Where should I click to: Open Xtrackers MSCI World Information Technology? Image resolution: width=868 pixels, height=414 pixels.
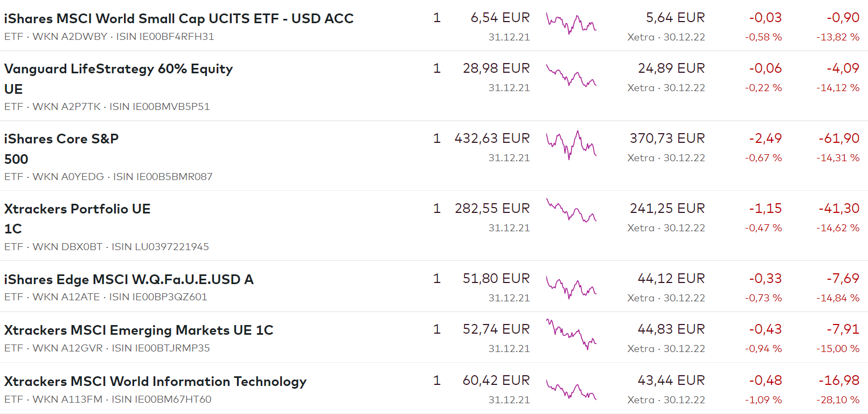click(x=155, y=381)
